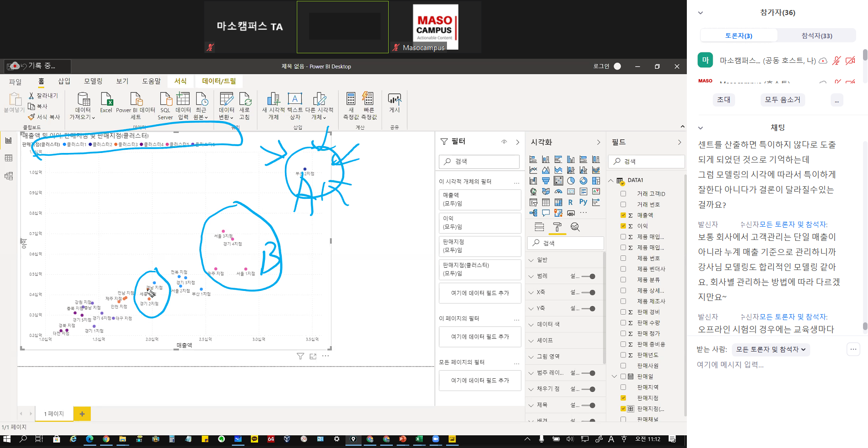
Task: Toggle the 범례 legend switch
Action: 589,276
